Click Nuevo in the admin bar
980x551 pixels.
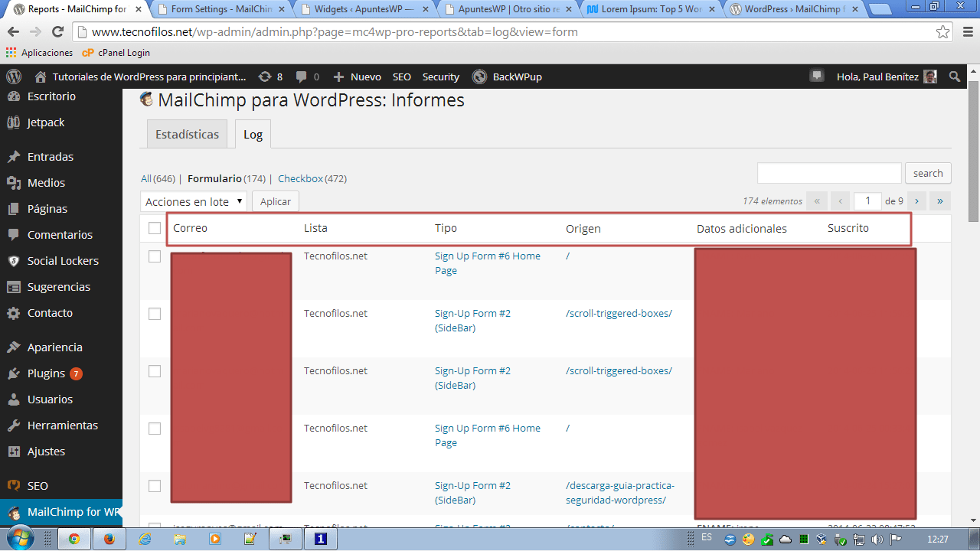358,77
